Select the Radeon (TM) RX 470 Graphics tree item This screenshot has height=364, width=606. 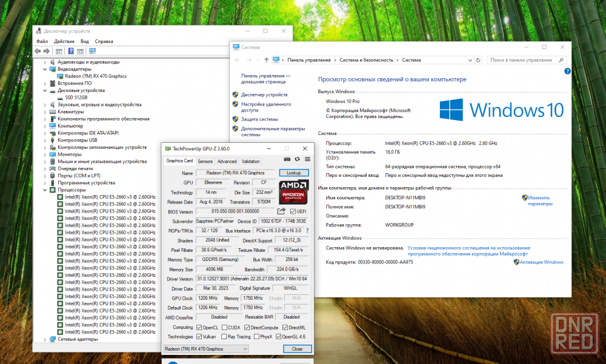[96, 76]
